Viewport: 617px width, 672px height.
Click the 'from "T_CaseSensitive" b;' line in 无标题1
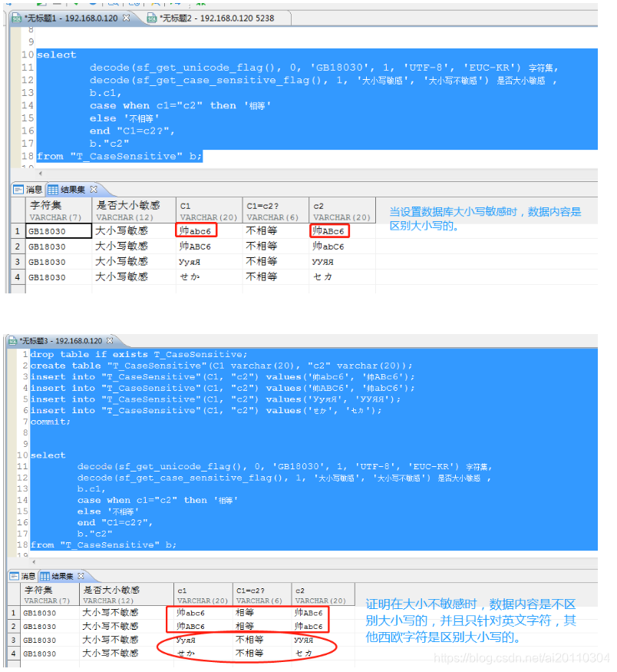point(120,156)
